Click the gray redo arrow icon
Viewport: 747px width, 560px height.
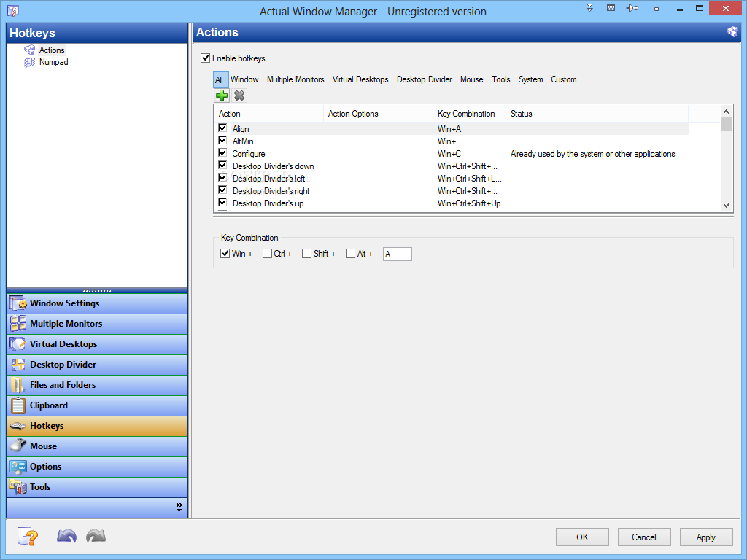click(96, 536)
